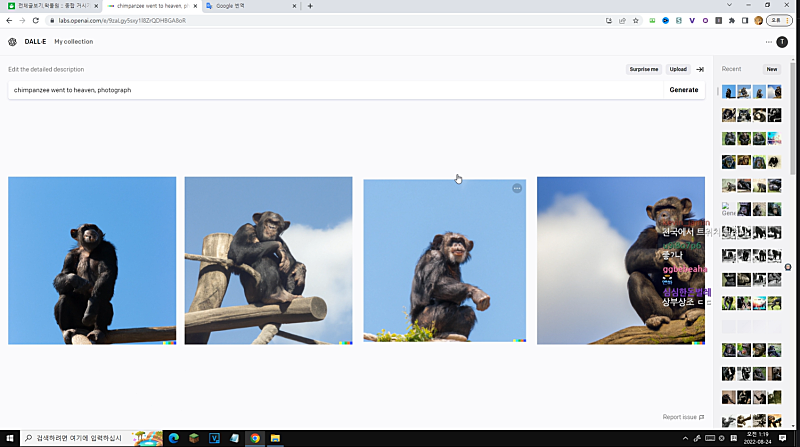Click the Generate button
800x447 pixels.
click(x=684, y=90)
